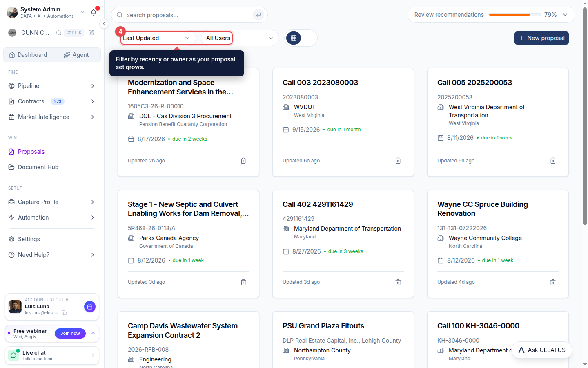Click the Document Hub folder icon
The height and width of the screenshot is (368, 588).
(11, 167)
